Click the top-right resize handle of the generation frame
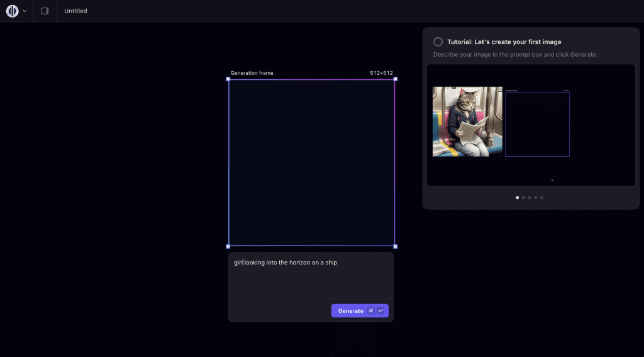Image resolution: width=644 pixels, height=357 pixels. pos(395,79)
